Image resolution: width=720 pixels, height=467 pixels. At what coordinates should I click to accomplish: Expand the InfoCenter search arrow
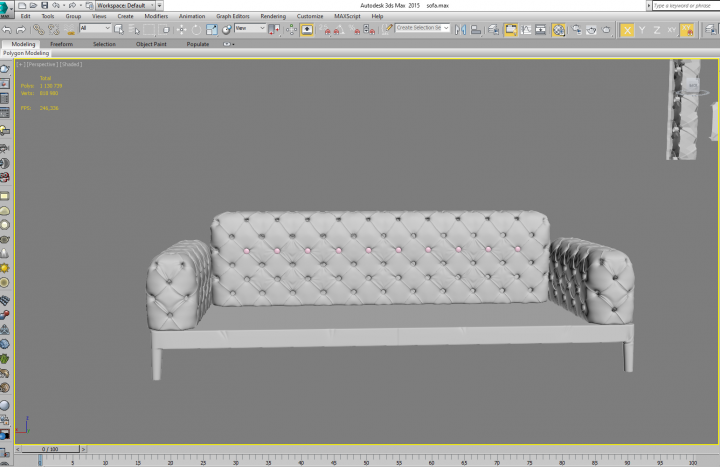(649, 6)
